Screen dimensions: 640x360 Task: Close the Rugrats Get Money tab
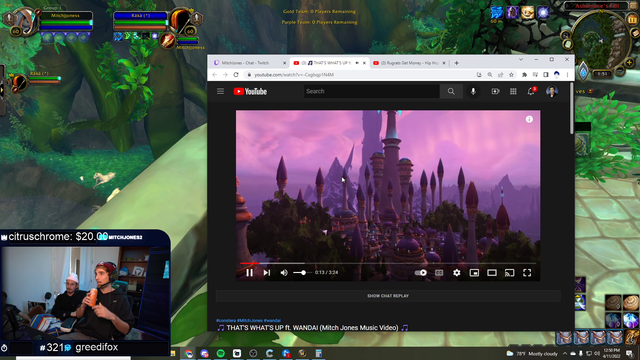(x=444, y=63)
